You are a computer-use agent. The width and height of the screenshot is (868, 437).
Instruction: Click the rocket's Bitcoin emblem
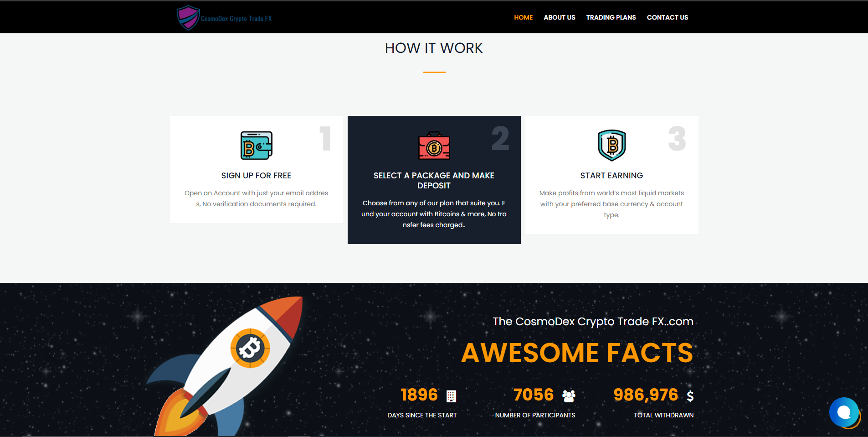pyautogui.click(x=250, y=348)
